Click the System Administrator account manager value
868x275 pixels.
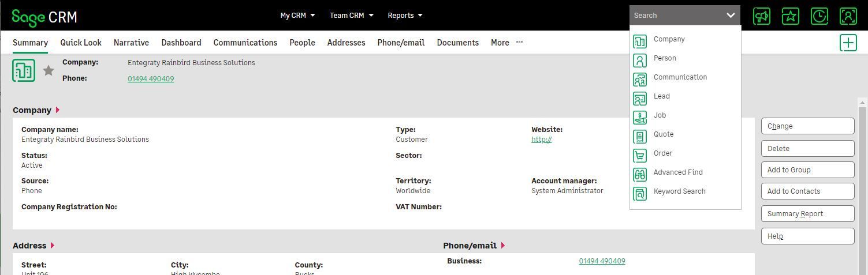[x=567, y=191]
